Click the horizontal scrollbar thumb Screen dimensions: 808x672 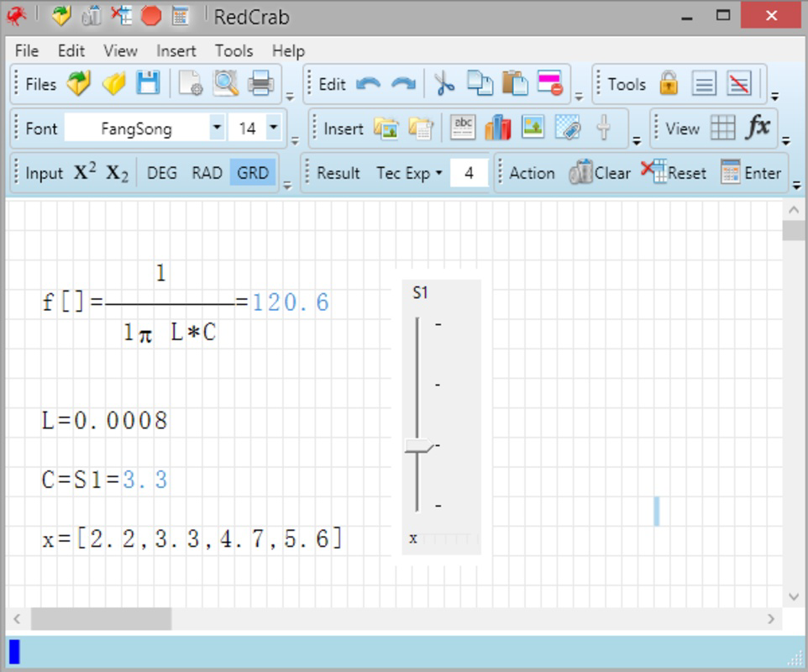101,618
